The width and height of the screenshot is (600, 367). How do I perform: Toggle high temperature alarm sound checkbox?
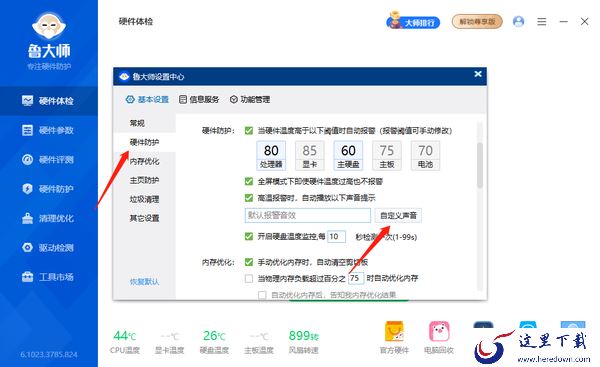tap(249, 198)
